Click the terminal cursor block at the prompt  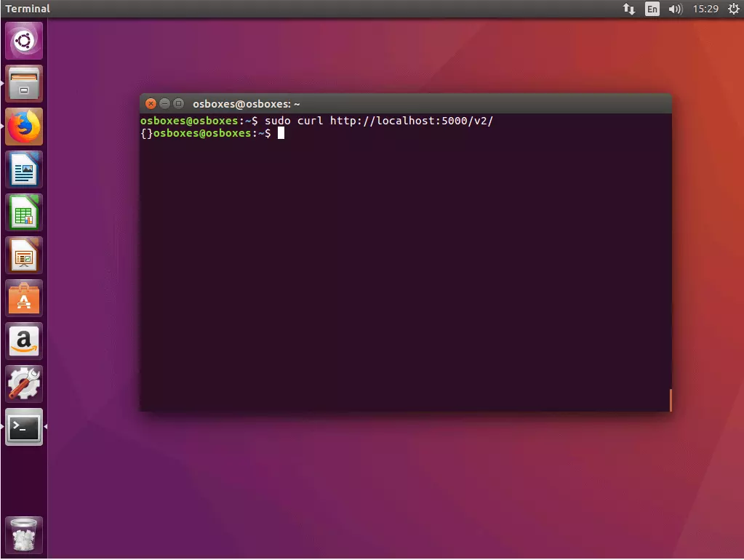[281, 133]
